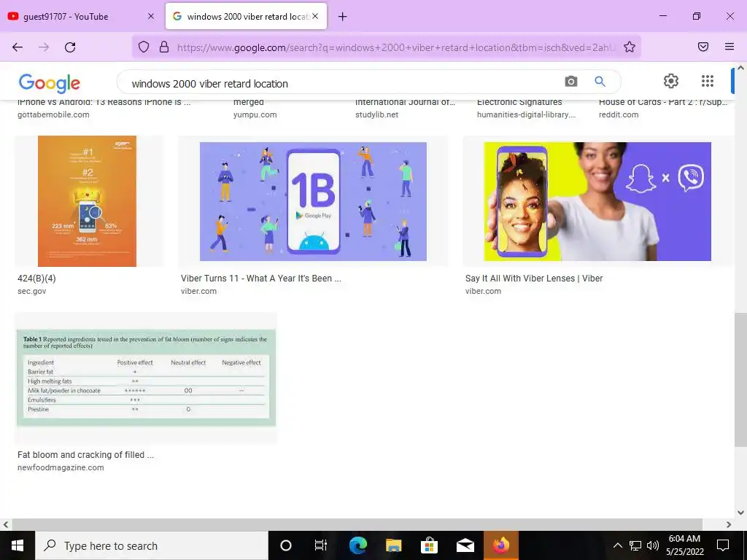The height and width of the screenshot is (560, 747).
Task: Click the vertical scrollbar thumb
Action: tap(740, 379)
